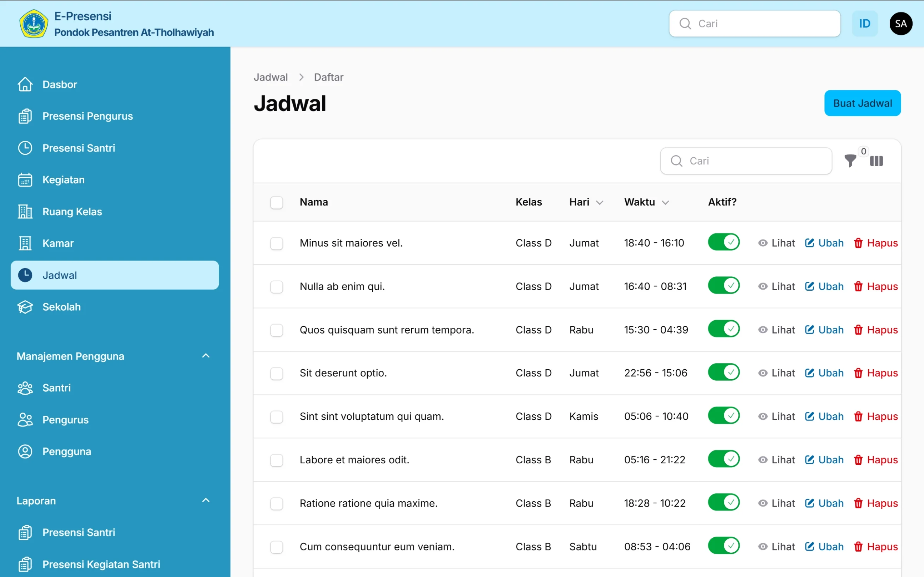Check the select-all checkbox in the table header
The width and height of the screenshot is (924, 577).
pos(277,202)
